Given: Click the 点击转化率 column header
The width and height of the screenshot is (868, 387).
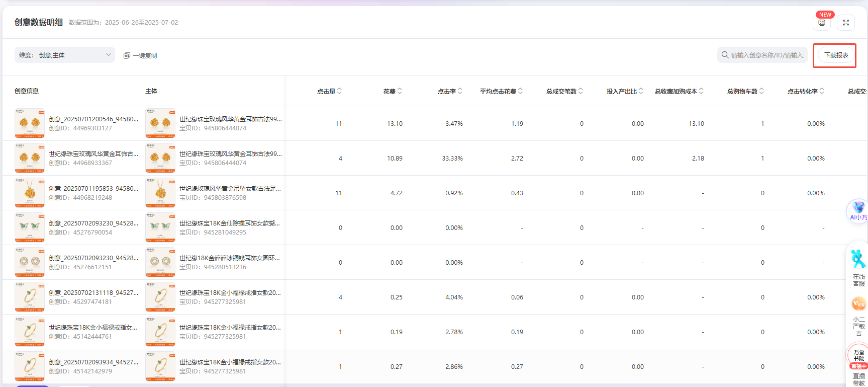Looking at the screenshot, I should pyautogui.click(x=802, y=91).
